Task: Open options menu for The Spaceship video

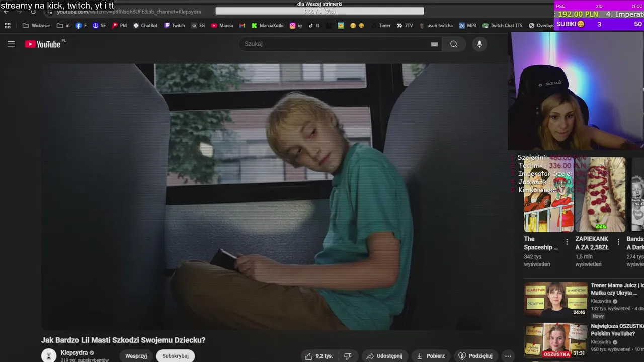Action: (x=567, y=242)
